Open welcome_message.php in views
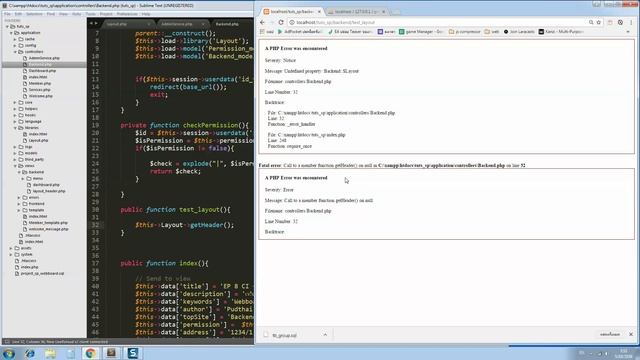The height and width of the screenshot is (360, 640). tap(48, 229)
